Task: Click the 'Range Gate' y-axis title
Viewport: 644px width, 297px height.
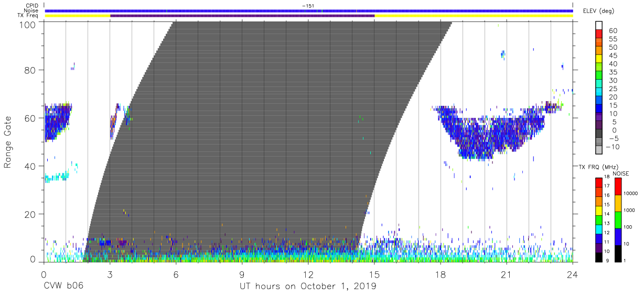Action: coord(8,142)
